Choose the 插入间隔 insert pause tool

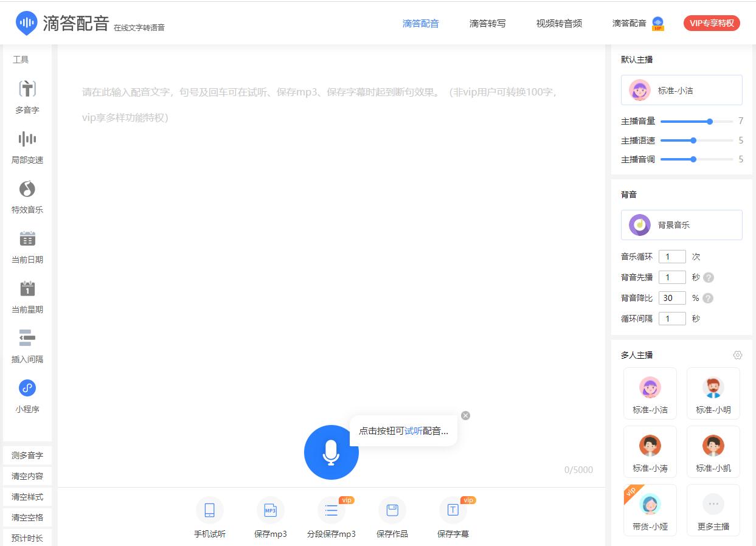point(27,347)
